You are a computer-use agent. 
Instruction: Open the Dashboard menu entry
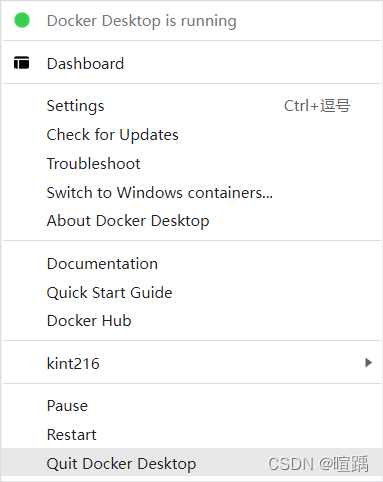coord(192,63)
